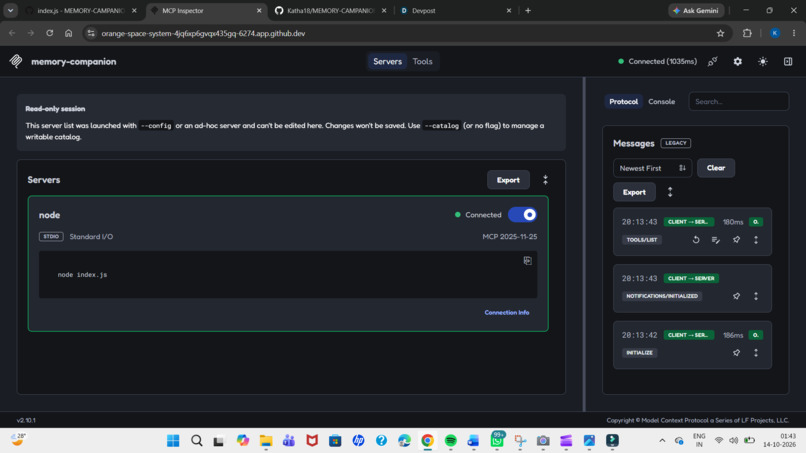Click the NOTIFICATIONS/INITIALIZED method label
This screenshot has height=453, width=806.
pos(662,296)
